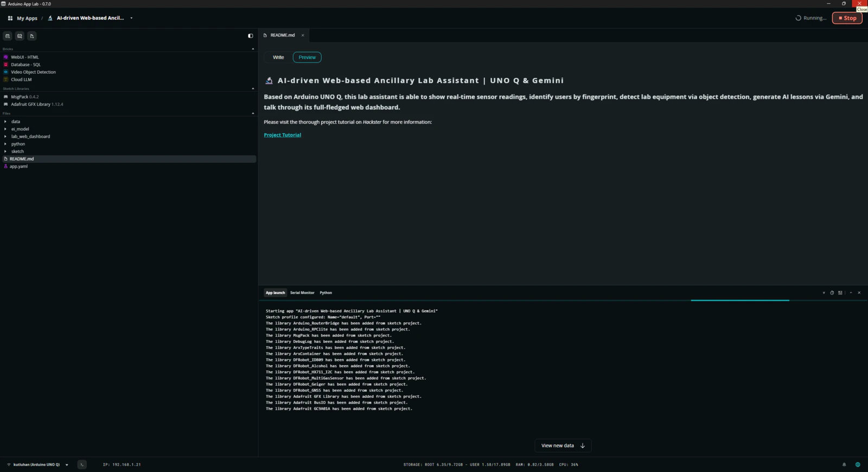
Task: Click the app.yaml file icon
Action: [6, 167]
